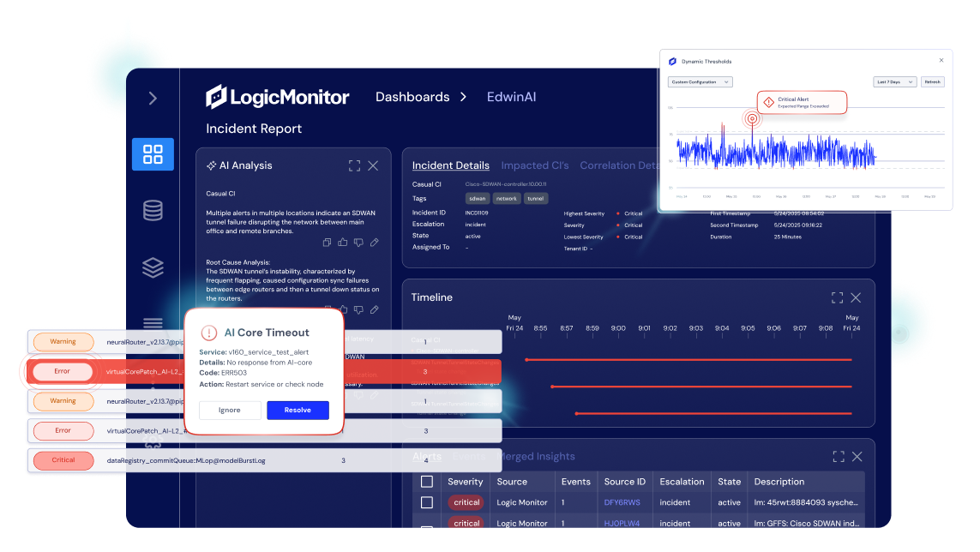Close the AI Analysis panel
Viewport: 980px width, 552px height.
373,165
